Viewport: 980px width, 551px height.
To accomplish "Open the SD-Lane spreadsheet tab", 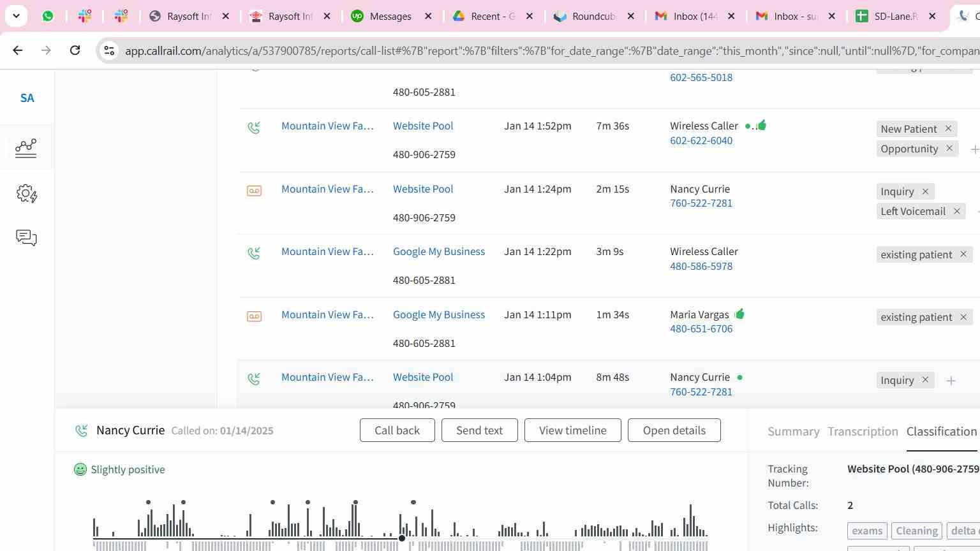I will (895, 16).
